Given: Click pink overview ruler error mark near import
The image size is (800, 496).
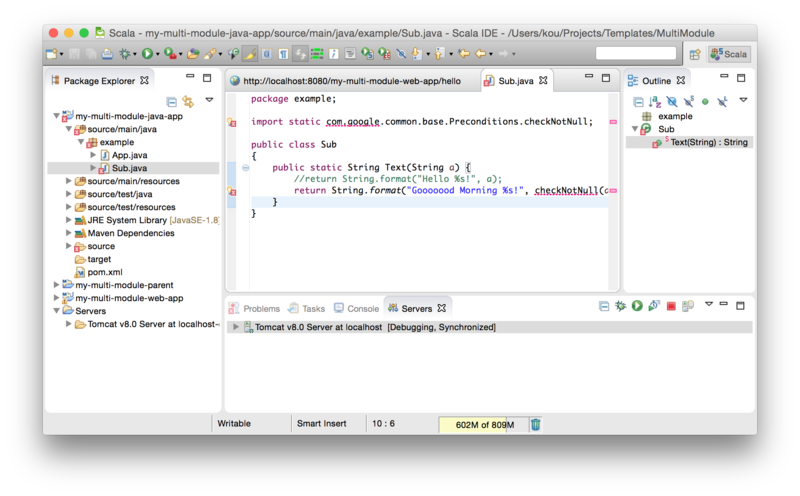Looking at the screenshot, I should (613, 122).
